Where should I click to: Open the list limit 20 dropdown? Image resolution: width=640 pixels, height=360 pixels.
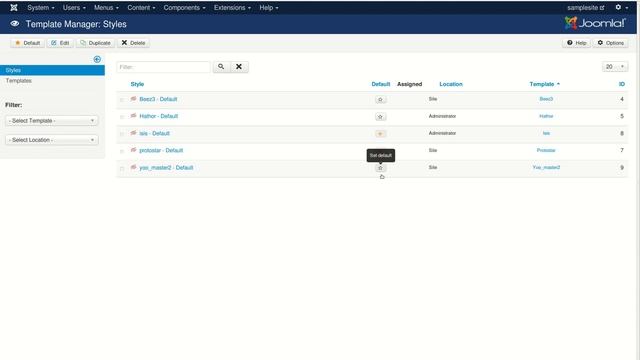coord(615,67)
